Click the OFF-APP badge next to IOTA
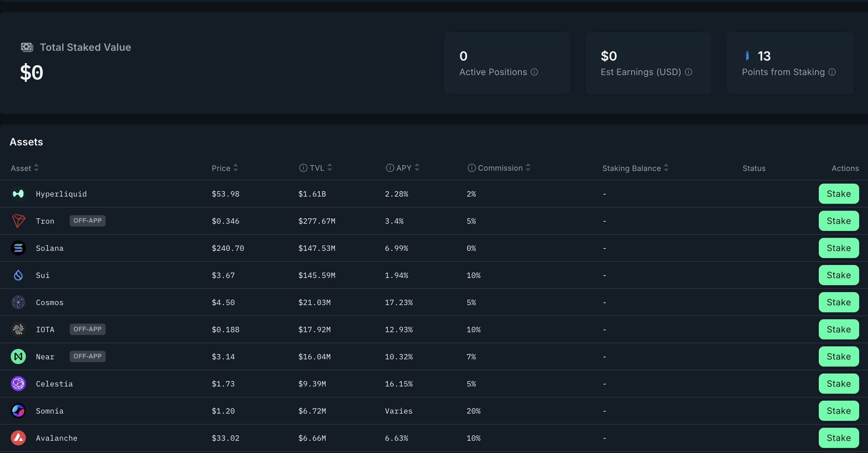 tap(87, 329)
